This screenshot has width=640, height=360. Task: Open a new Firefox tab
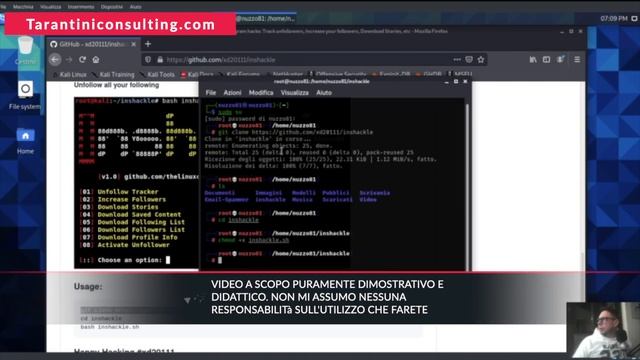point(148,44)
